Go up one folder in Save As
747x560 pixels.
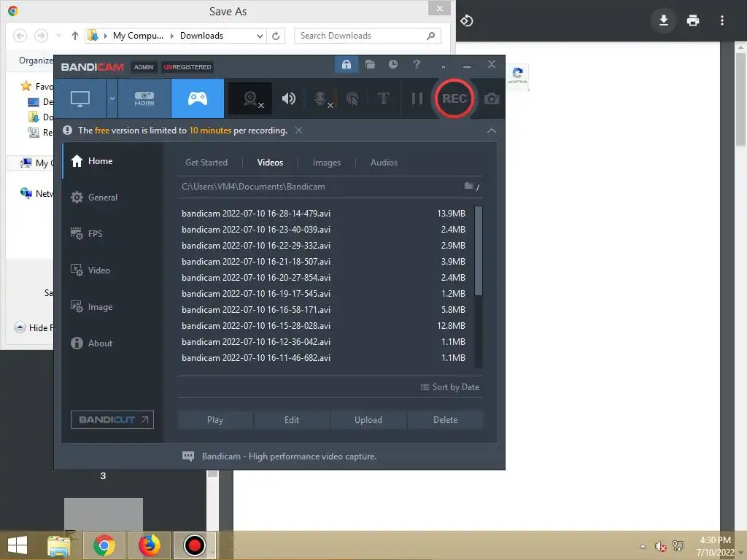[x=75, y=36]
